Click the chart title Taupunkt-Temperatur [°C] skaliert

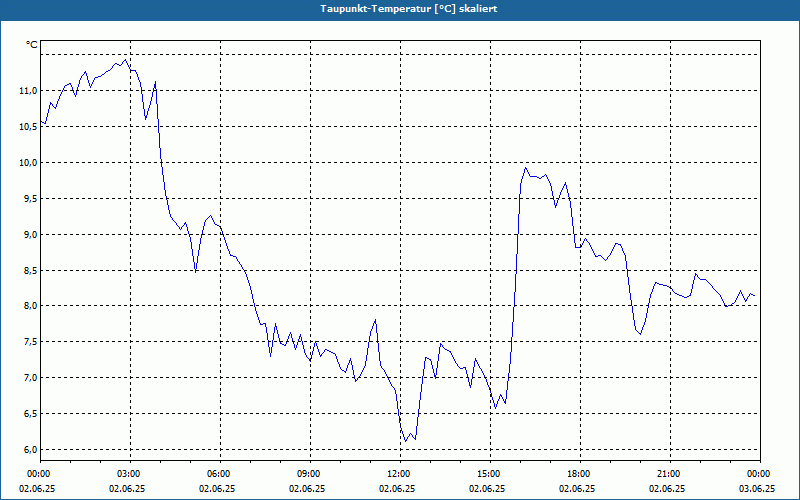click(409, 9)
